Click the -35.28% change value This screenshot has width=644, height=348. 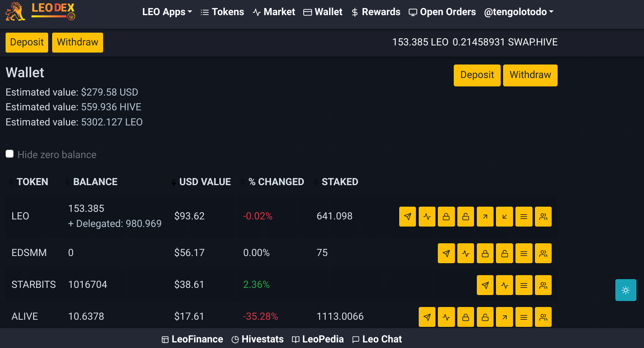261,317
